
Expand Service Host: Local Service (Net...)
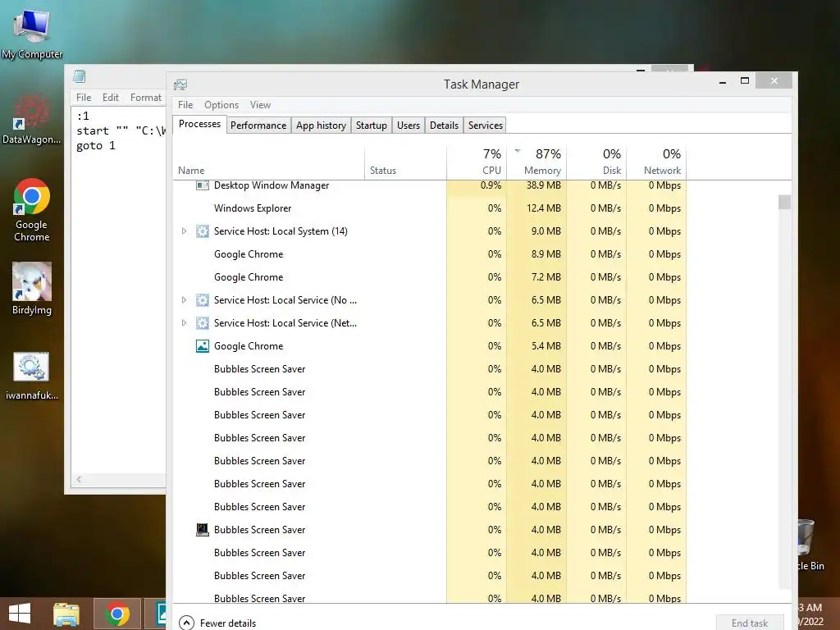tap(184, 323)
